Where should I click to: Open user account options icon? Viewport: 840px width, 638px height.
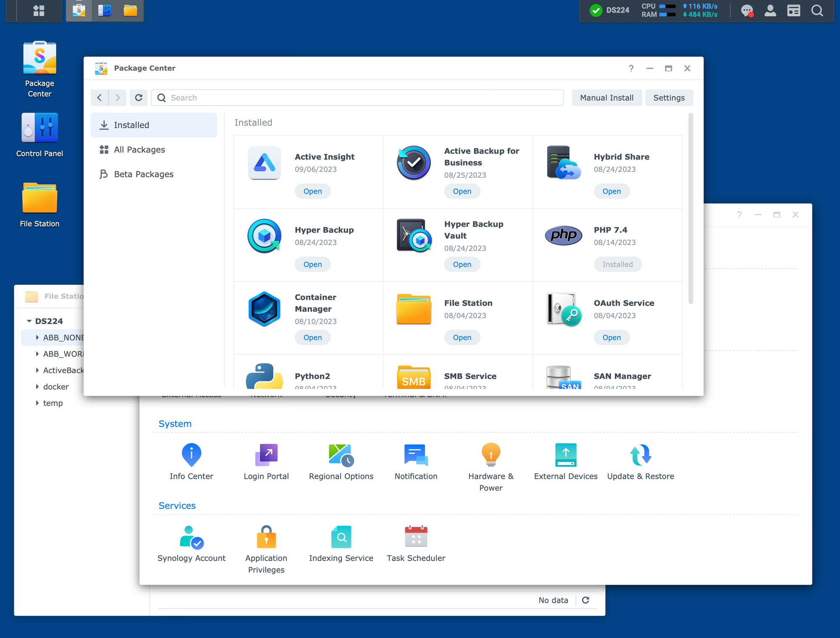(770, 11)
